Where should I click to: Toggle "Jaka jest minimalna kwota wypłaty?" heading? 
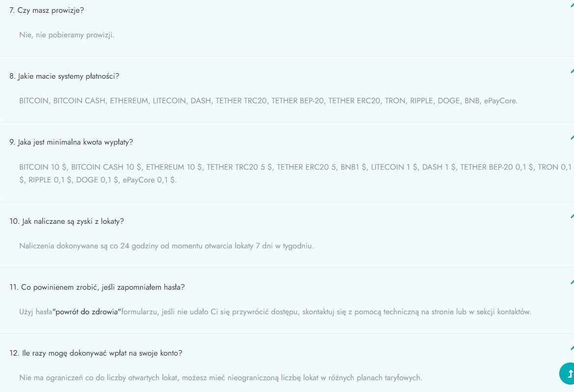(71, 142)
